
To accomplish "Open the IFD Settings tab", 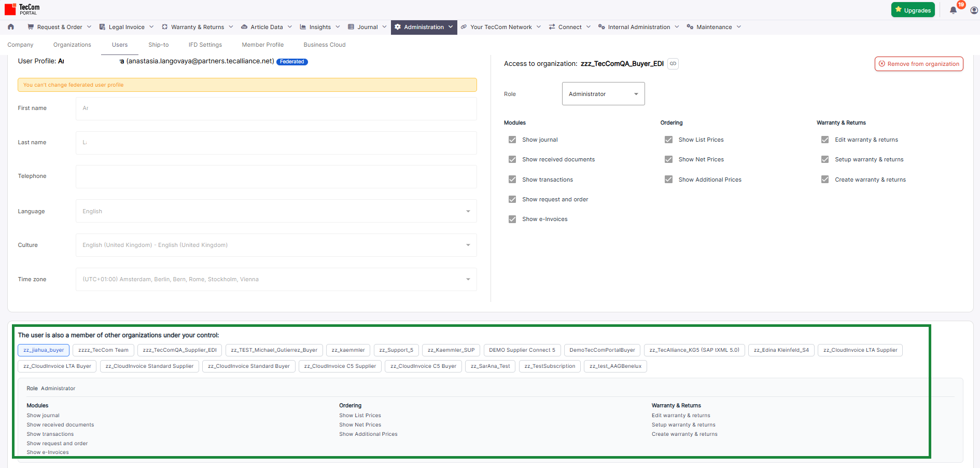I will click(x=205, y=45).
